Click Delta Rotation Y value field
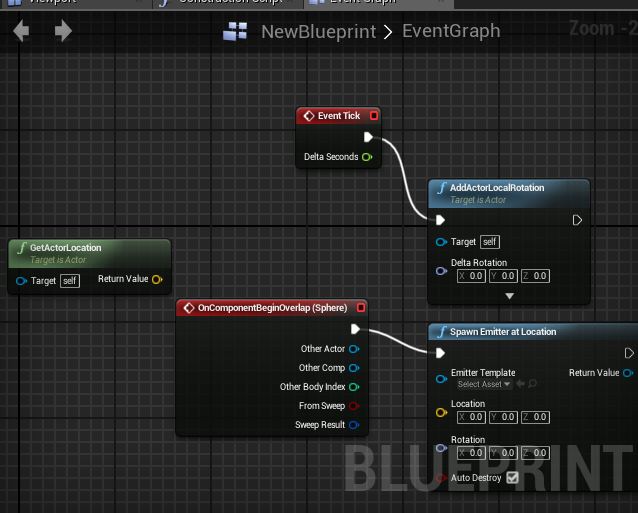Image resolution: width=638 pixels, height=513 pixels. pyautogui.click(x=503, y=276)
